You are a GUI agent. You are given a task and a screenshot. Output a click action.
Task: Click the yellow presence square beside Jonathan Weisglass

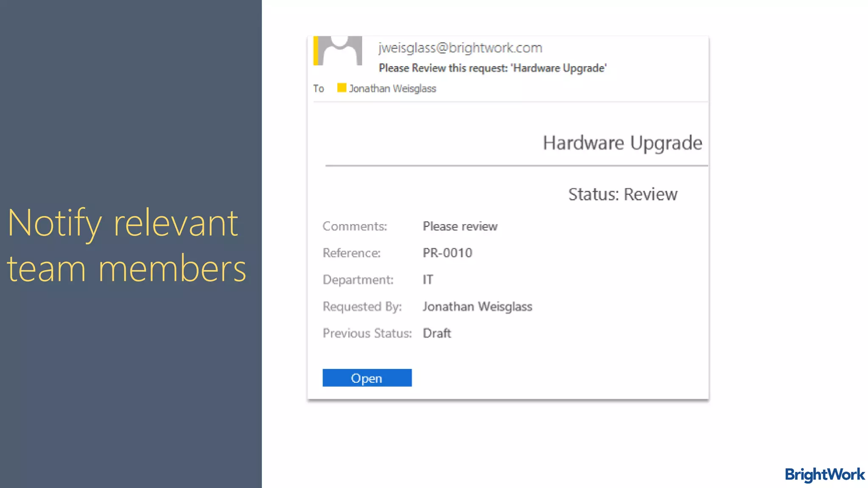342,88
